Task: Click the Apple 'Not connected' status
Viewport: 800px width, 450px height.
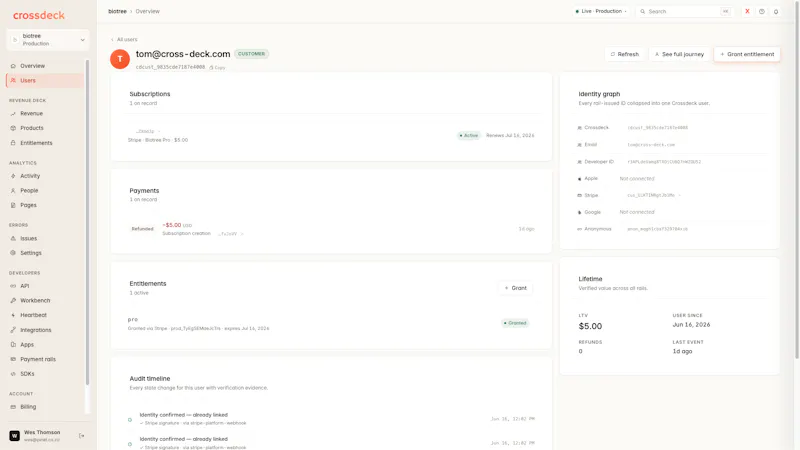Action: coord(637,179)
